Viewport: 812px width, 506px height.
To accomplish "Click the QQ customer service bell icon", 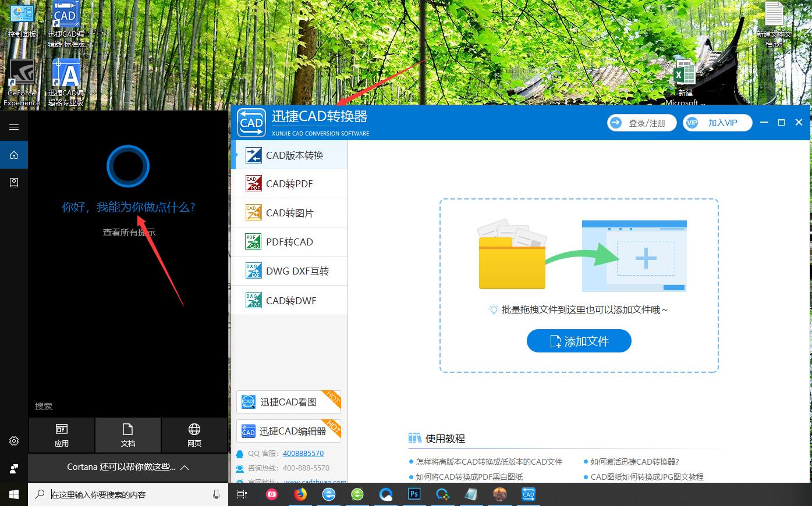I will coord(240,453).
